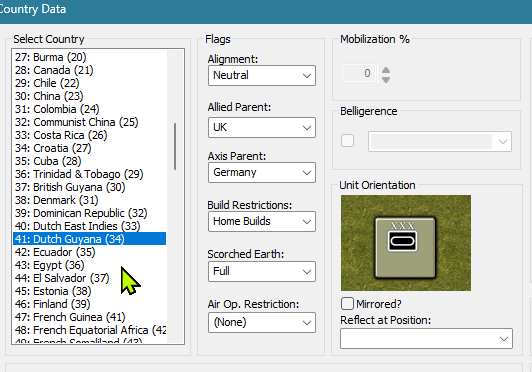Open the Allied Parent dropdown showing UK
This screenshot has width=532, height=372.
pyautogui.click(x=262, y=127)
